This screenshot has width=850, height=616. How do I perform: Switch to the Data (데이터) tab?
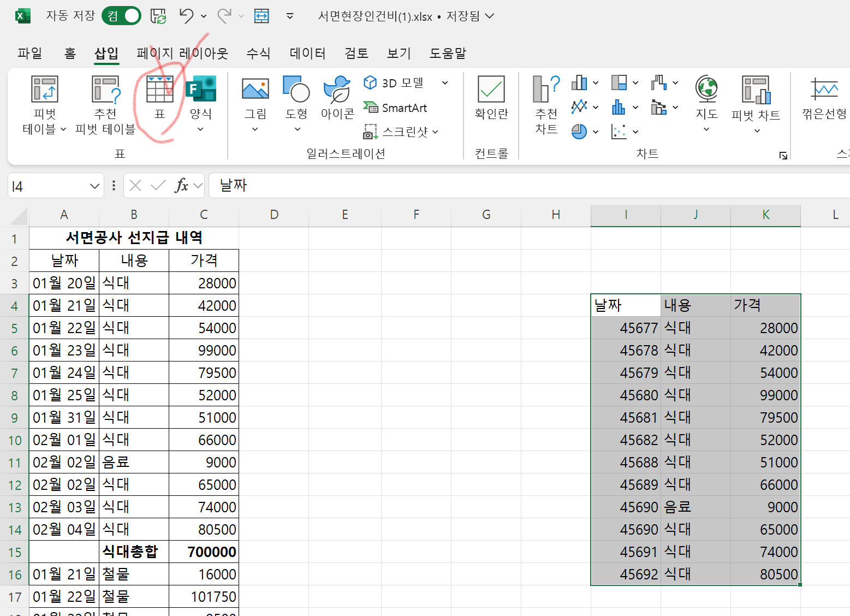(308, 53)
